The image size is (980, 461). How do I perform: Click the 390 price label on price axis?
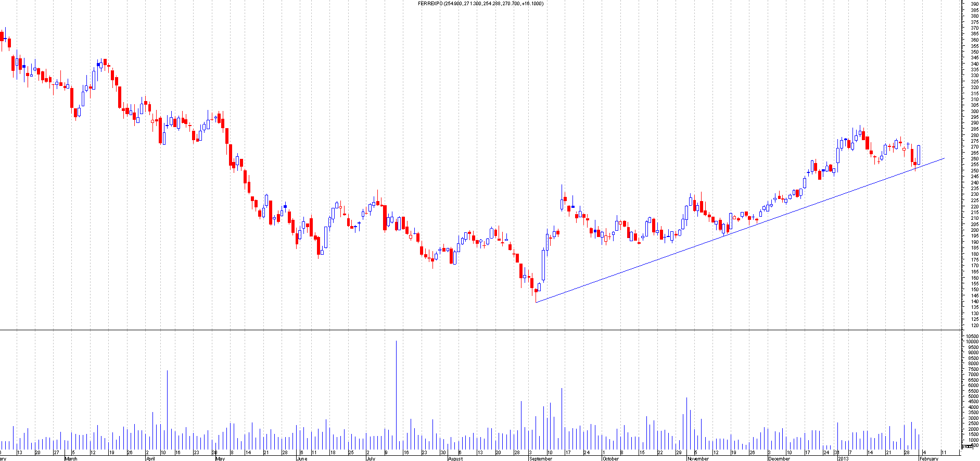pyautogui.click(x=974, y=4)
